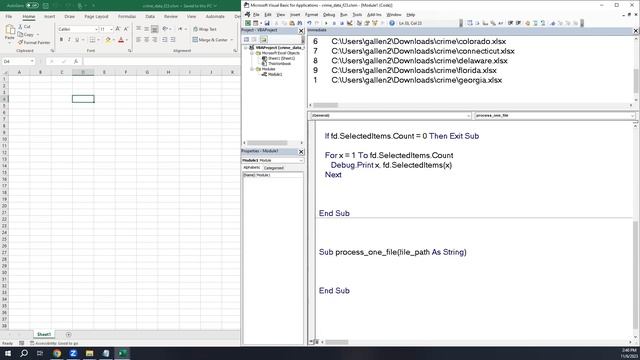The width and height of the screenshot is (640, 360).
Task: Click the Format Painter in Excel
Action: coord(34,42)
